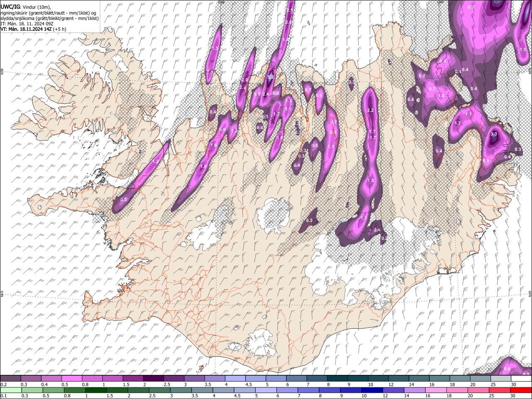Viewport: 532px width, 399px height.
Task: Pick the bright red lower legend row swatch at 30
Action: point(521,390)
